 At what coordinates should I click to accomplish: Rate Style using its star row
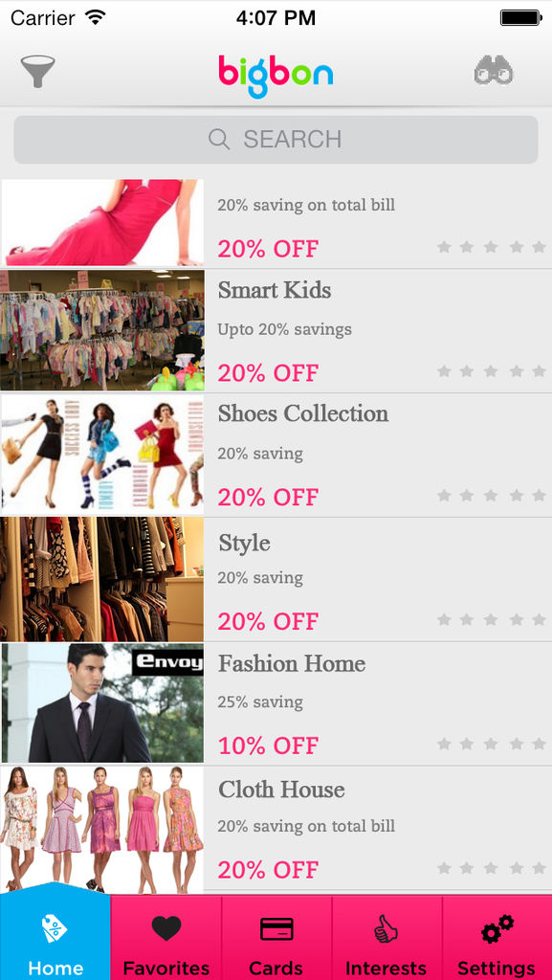(492, 619)
